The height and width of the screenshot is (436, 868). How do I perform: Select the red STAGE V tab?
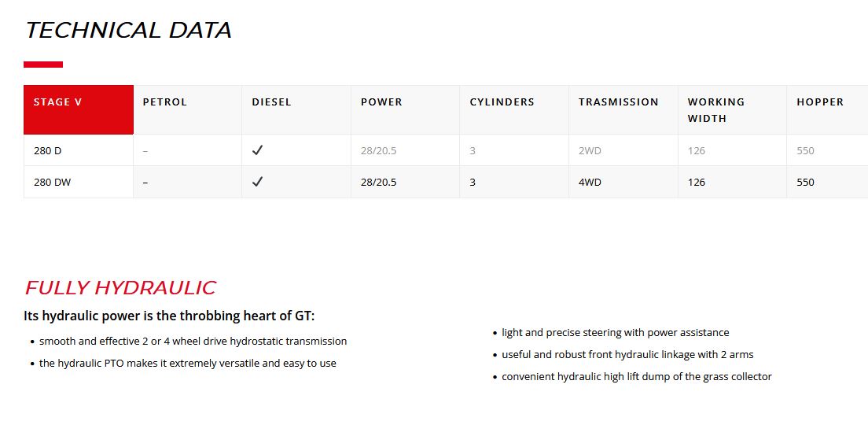[79, 109]
